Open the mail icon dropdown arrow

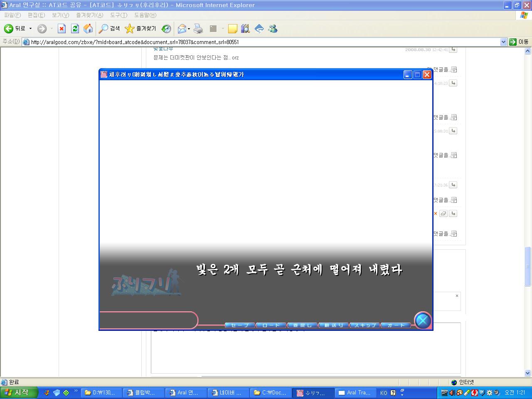pyautogui.click(x=189, y=29)
